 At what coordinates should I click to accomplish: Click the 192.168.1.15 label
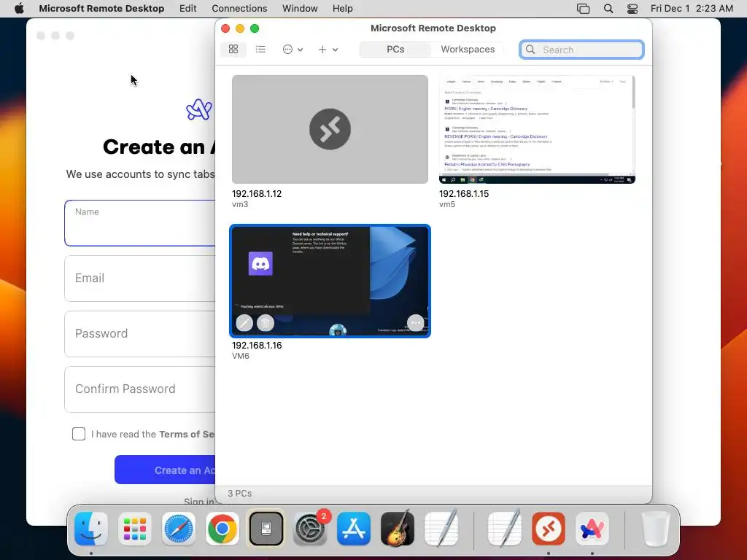pyautogui.click(x=464, y=194)
